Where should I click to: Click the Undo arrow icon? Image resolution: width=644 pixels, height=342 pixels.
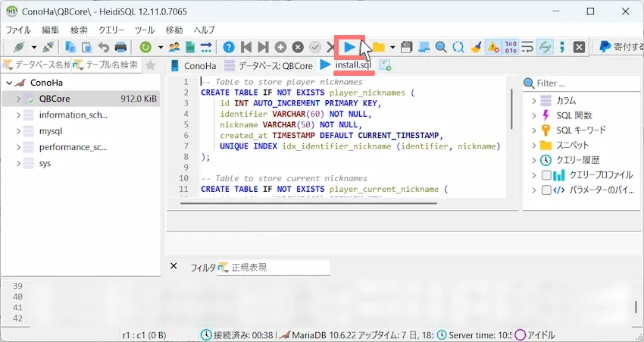tap(104, 47)
